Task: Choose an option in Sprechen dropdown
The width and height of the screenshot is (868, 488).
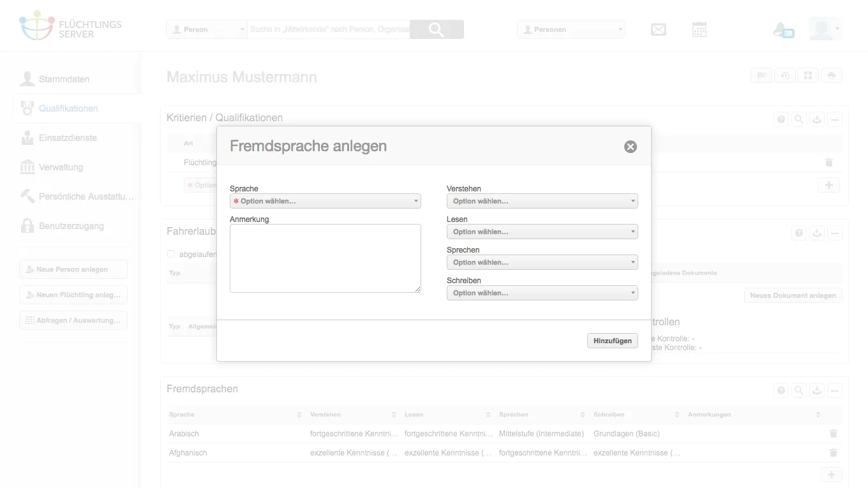Action: click(542, 262)
